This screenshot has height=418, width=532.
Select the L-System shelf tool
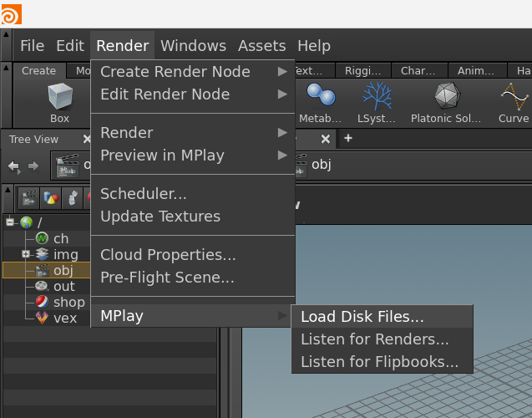click(x=377, y=103)
